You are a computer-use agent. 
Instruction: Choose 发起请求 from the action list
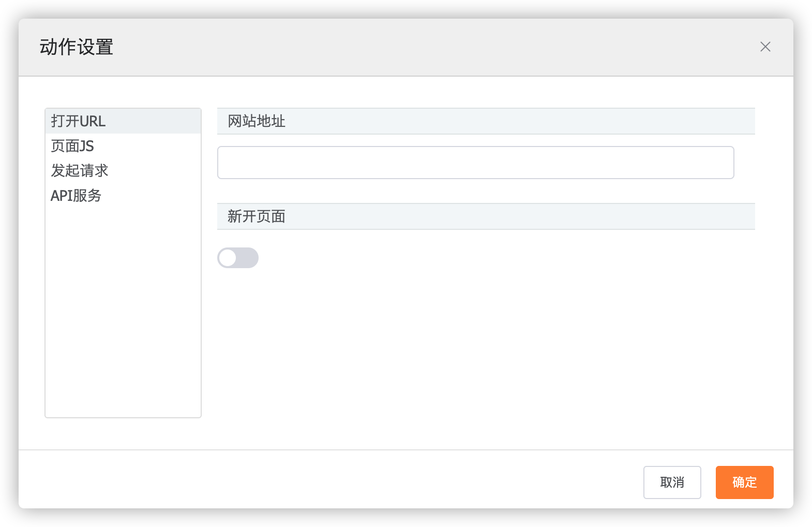(79, 171)
